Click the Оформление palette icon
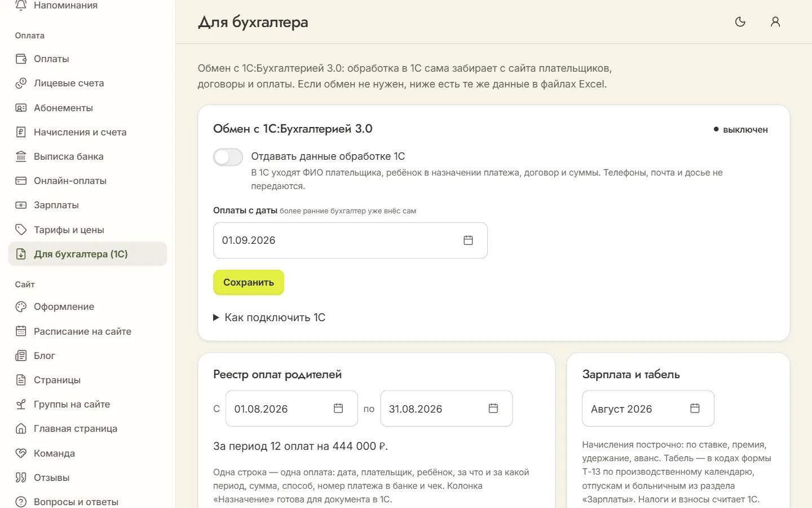 pos(21,306)
